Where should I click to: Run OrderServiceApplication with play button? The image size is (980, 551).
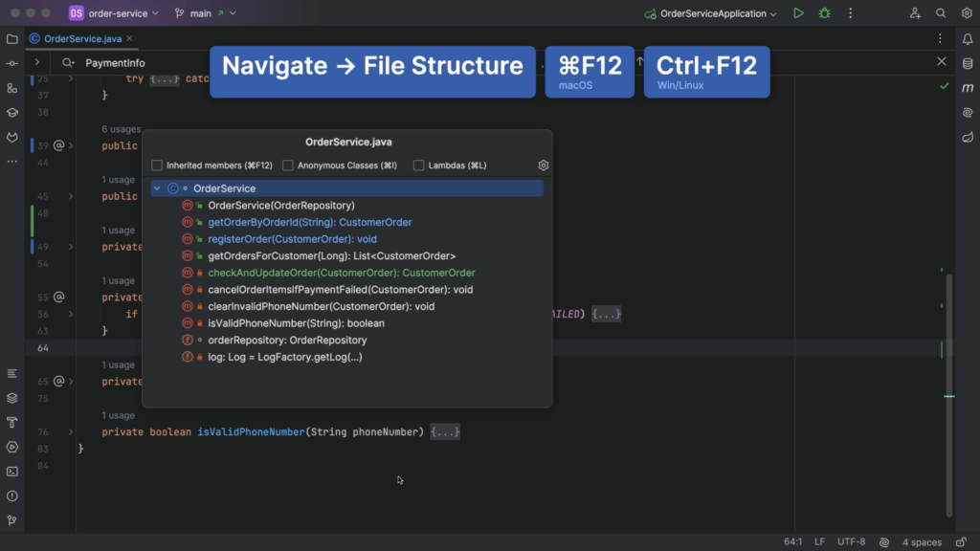pyautogui.click(x=798, y=13)
